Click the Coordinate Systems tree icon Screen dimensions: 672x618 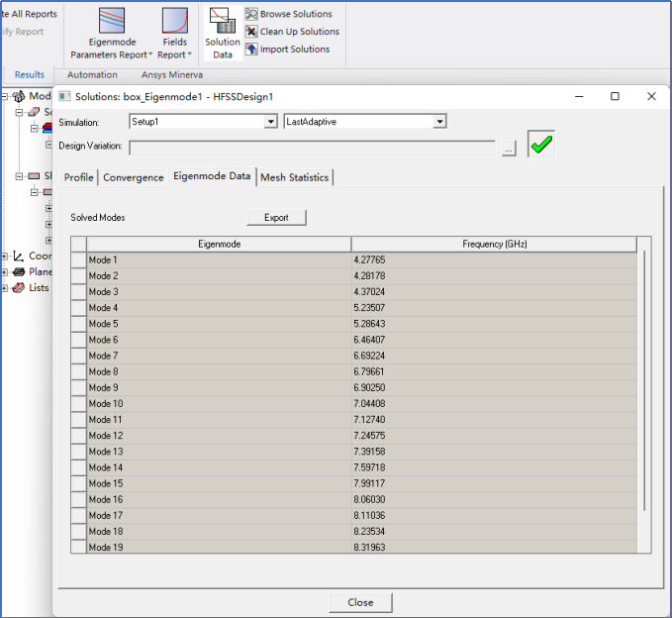[19, 256]
